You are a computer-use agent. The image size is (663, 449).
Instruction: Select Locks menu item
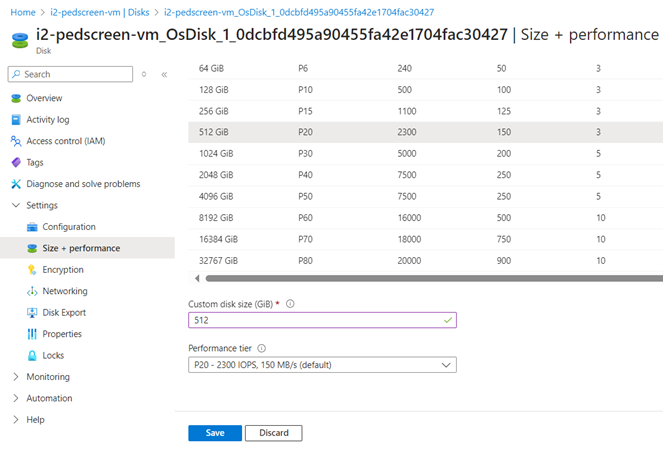(53, 356)
